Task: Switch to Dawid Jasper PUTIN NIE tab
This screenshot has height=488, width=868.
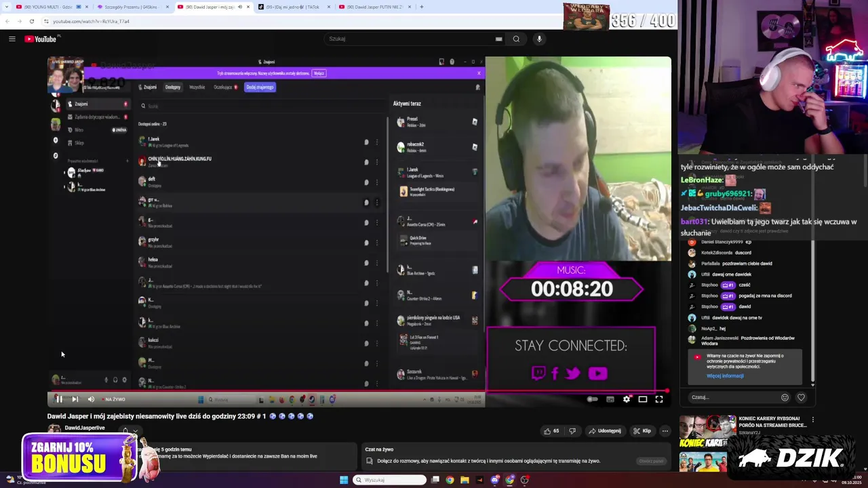Action: tap(375, 7)
